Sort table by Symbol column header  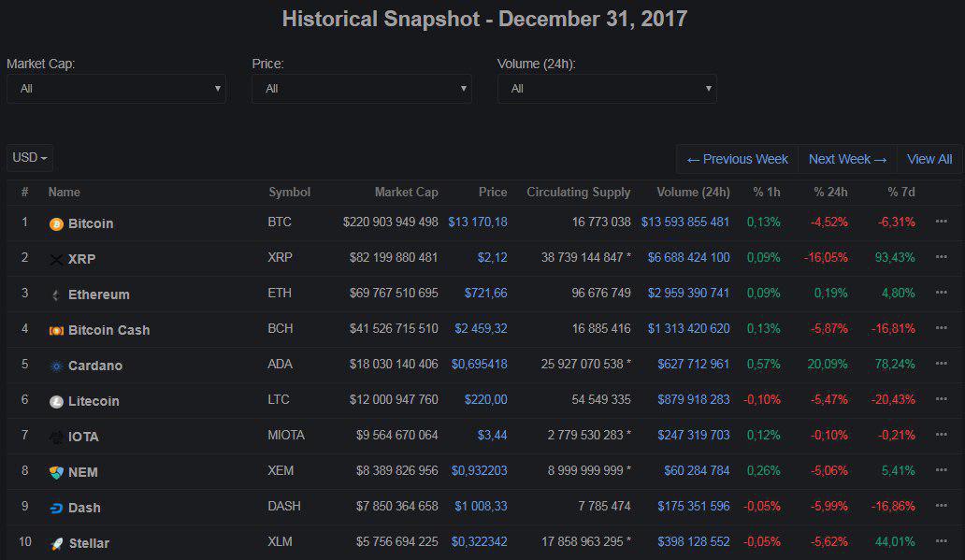tap(289, 192)
